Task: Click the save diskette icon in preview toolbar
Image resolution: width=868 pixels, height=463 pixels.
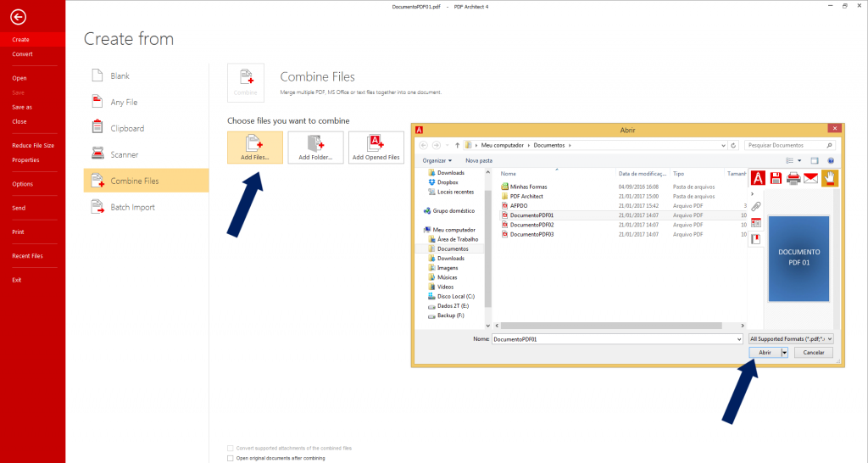Action: click(776, 178)
